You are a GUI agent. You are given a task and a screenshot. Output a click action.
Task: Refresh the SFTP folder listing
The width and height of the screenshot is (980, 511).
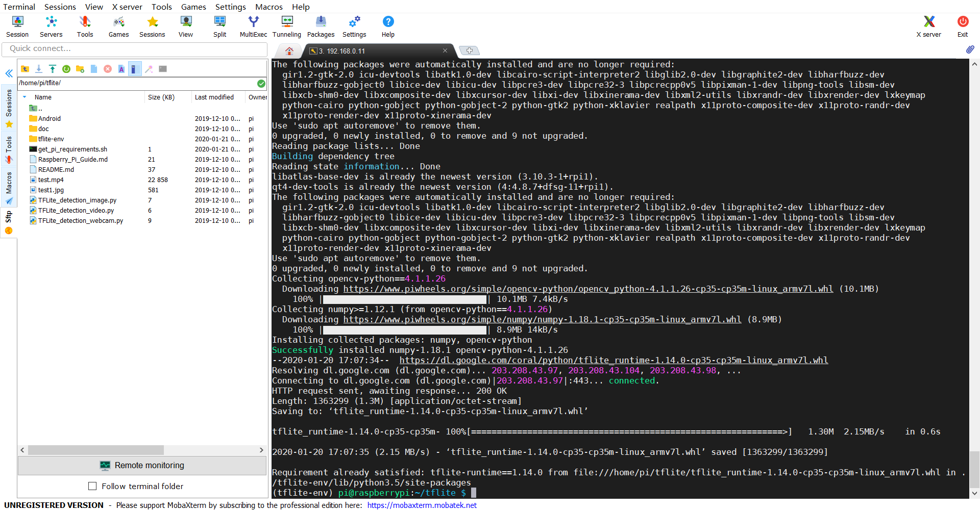[66, 69]
